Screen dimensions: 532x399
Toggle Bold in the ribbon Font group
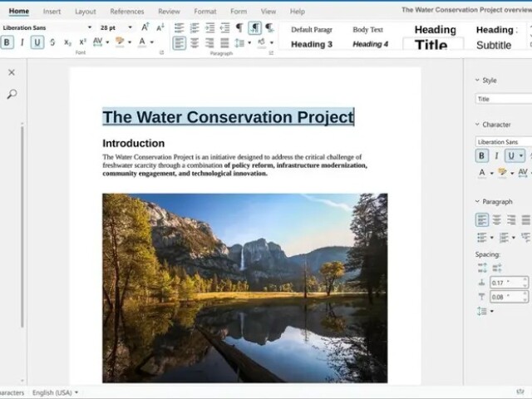(x=7, y=42)
